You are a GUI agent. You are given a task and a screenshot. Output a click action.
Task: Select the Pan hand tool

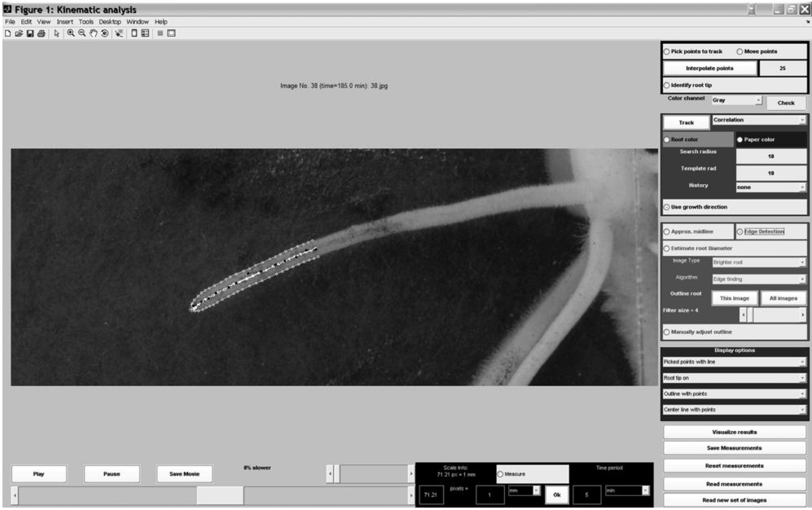[x=94, y=33]
